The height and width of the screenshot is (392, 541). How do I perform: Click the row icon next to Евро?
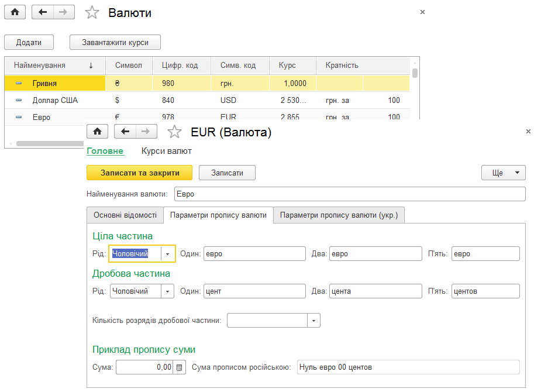click(x=19, y=118)
